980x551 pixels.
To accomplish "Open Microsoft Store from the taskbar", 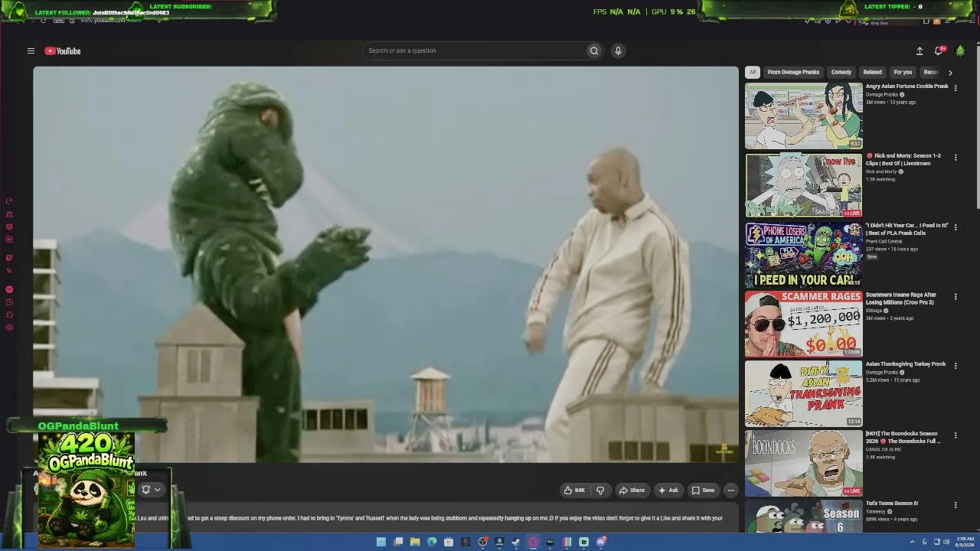I will point(449,542).
